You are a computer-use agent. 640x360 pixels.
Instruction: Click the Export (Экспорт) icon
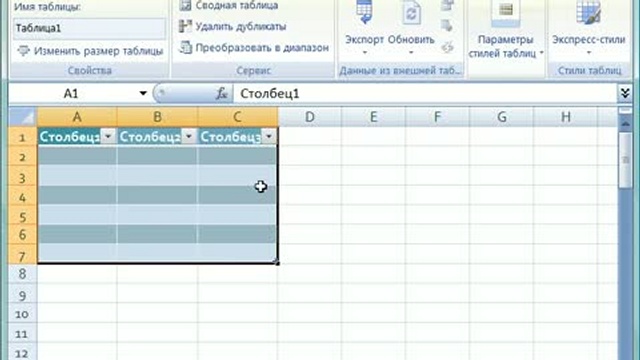[364, 11]
